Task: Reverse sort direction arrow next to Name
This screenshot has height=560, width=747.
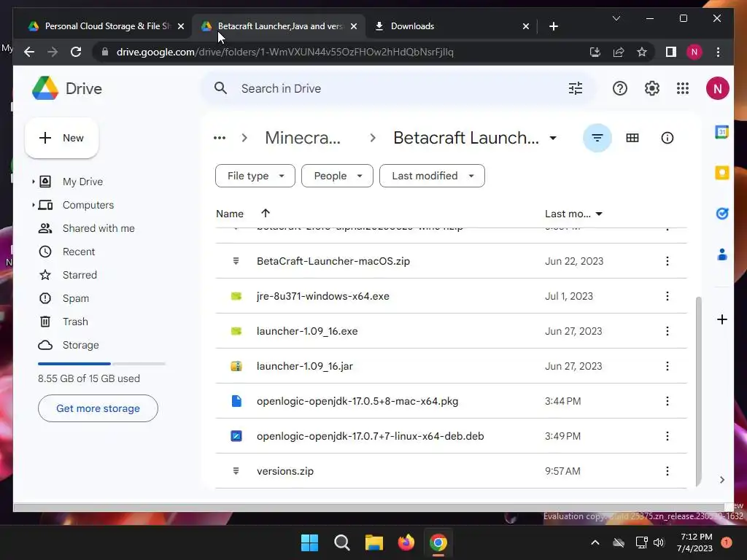Action: [x=266, y=214]
